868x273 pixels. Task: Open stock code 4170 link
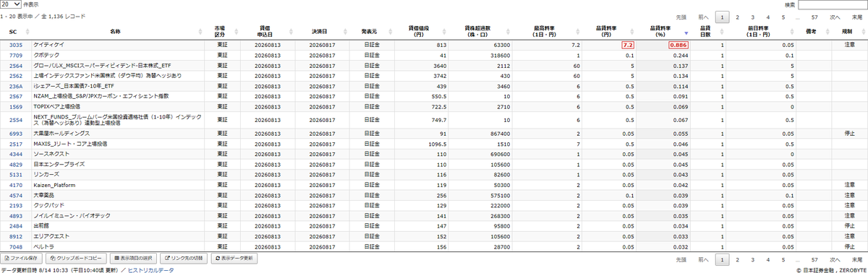click(x=16, y=185)
